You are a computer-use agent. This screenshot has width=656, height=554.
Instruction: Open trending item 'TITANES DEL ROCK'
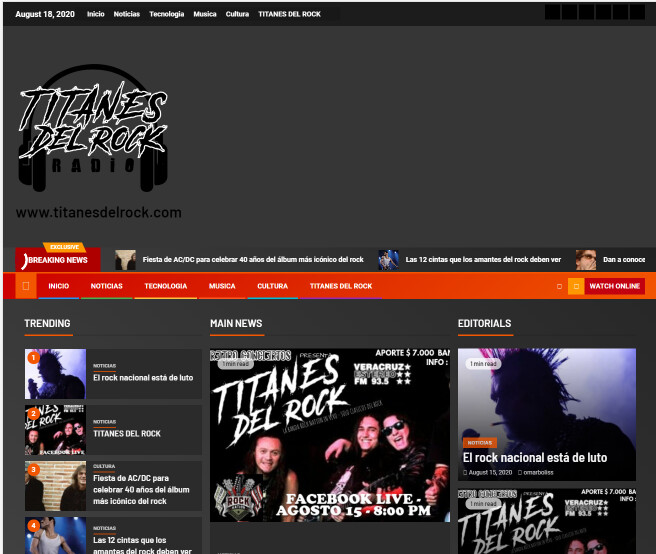coord(127,434)
